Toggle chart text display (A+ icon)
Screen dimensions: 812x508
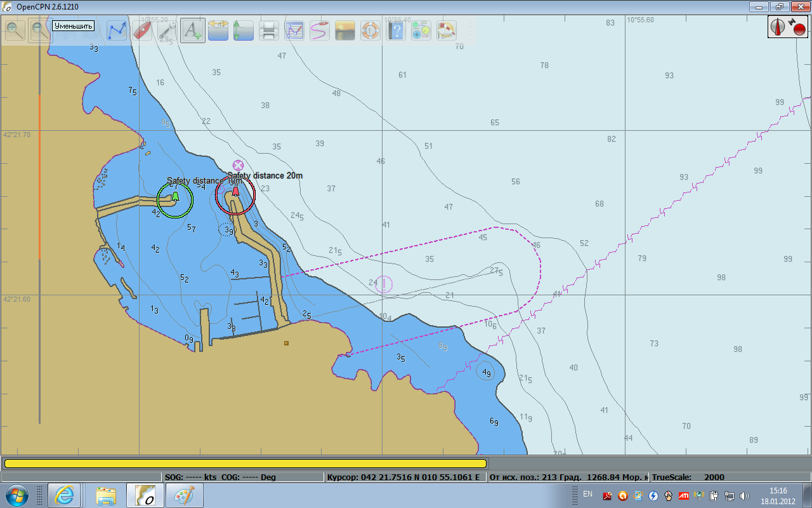pos(192,30)
